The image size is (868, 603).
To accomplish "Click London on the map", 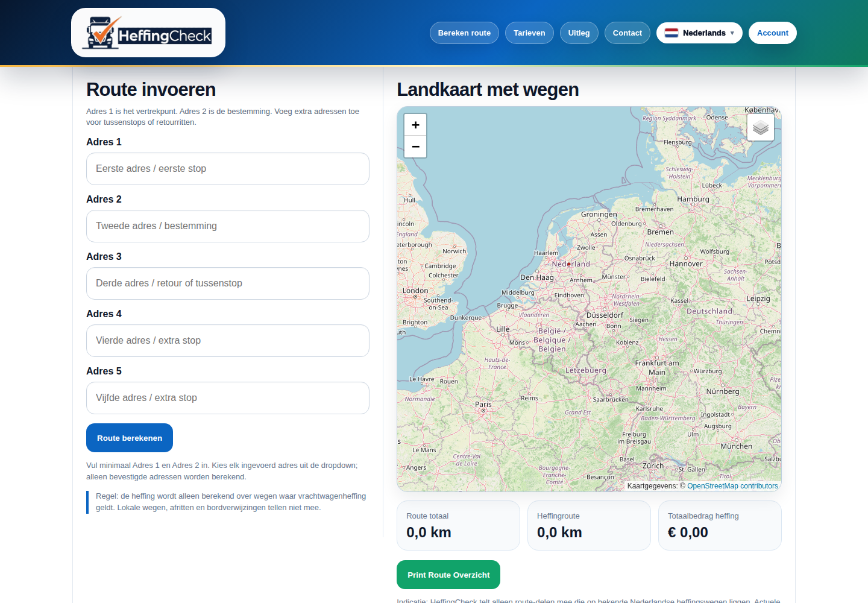I will coord(415,291).
